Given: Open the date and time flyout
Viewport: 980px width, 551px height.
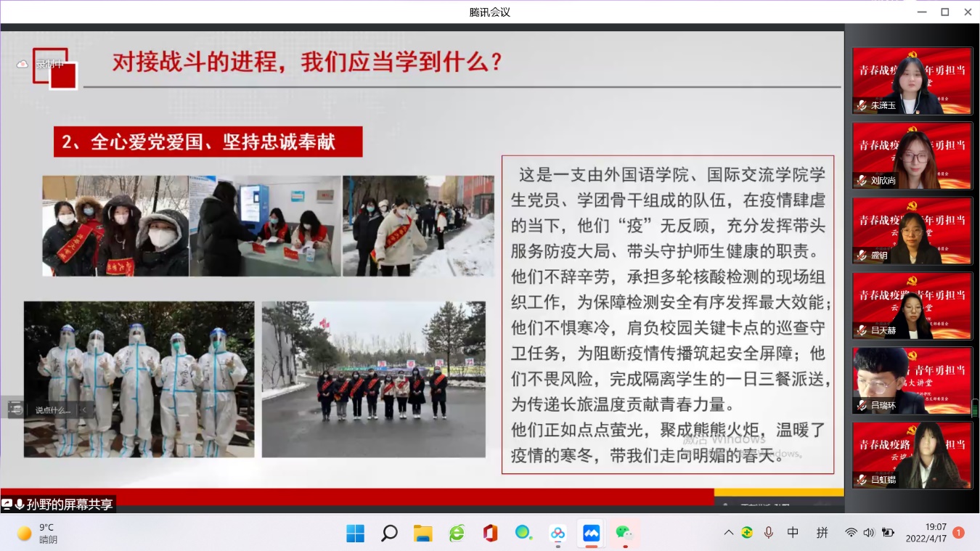Looking at the screenshot, I should click(926, 533).
